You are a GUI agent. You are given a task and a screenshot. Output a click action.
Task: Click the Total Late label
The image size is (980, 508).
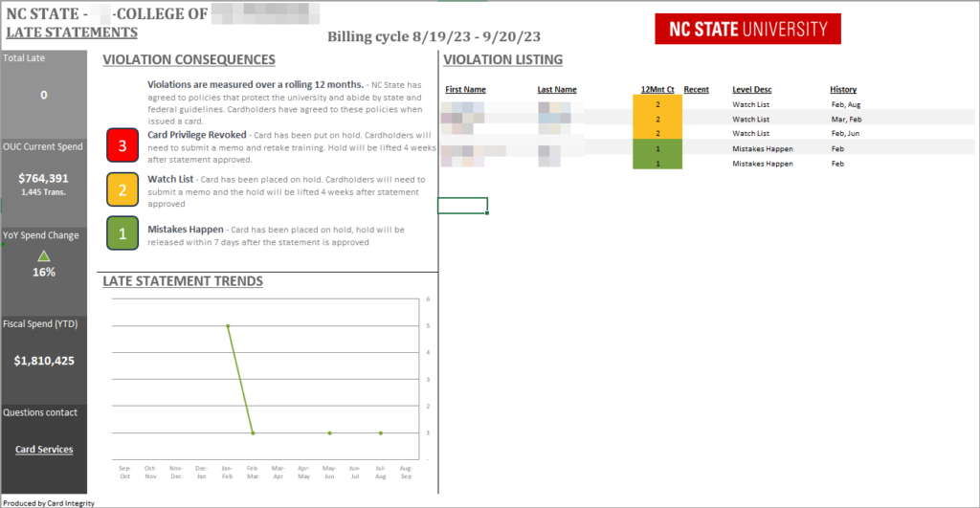click(24, 58)
